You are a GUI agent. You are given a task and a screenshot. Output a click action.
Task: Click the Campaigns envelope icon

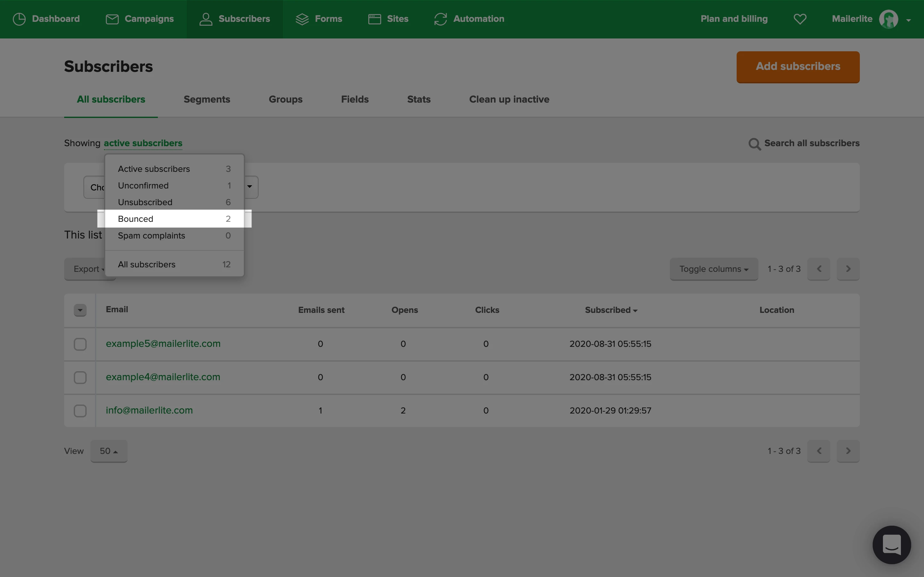(x=112, y=19)
